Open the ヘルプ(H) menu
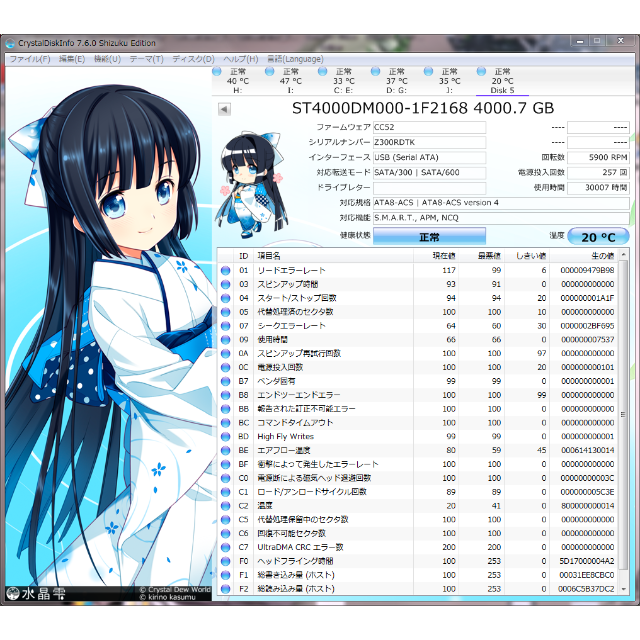Image resolution: width=640 pixels, height=640 pixels. tap(241, 59)
